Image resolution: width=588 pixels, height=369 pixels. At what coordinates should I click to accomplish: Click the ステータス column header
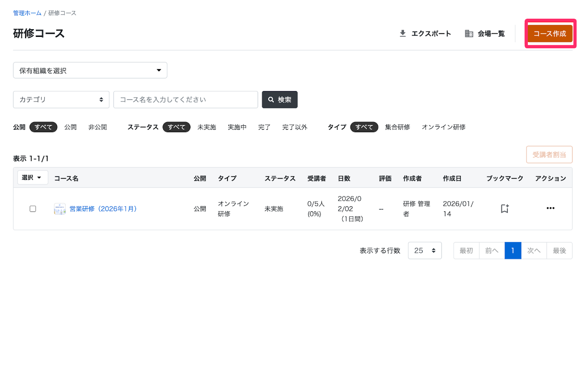280,179
